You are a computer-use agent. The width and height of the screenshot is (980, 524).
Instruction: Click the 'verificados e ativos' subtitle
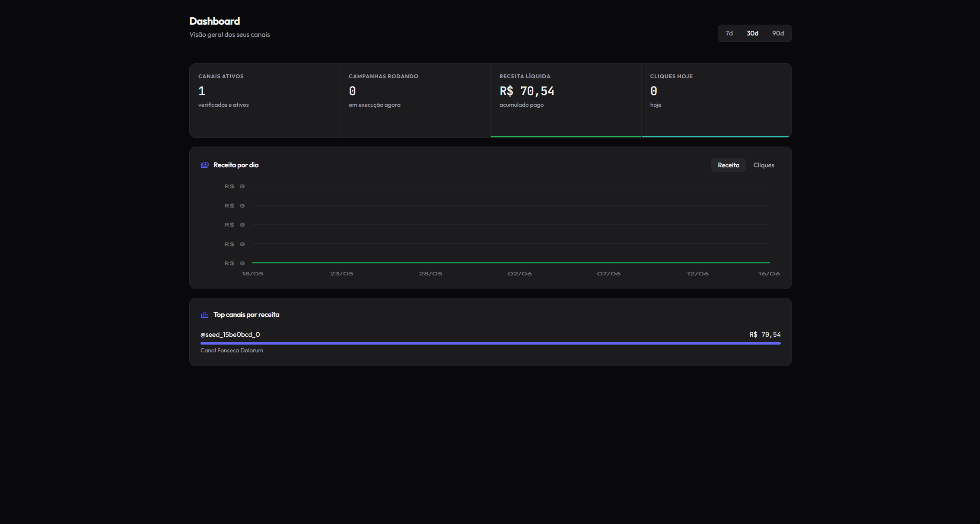tap(223, 105)
